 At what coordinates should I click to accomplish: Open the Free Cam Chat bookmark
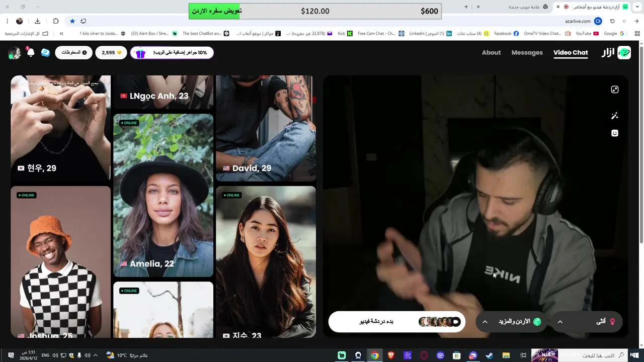[x=381, y=34]
